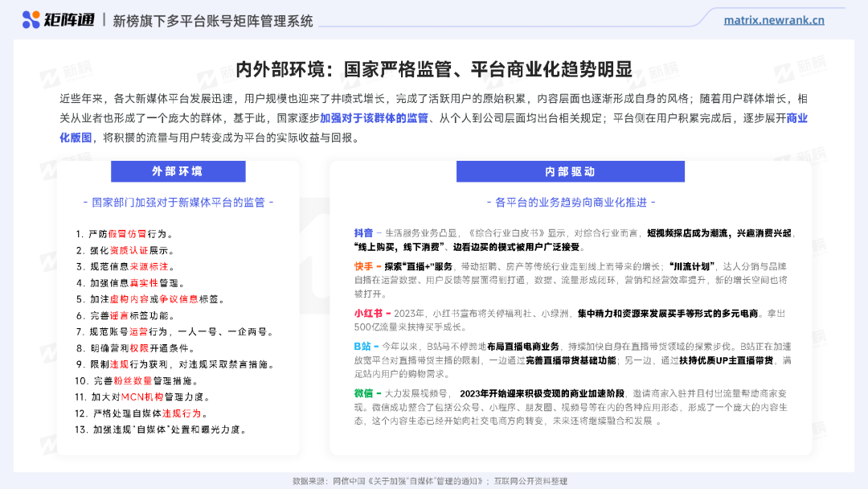Select the subtitle 各平台的业务趋势向商业化推进

[571, 203]
